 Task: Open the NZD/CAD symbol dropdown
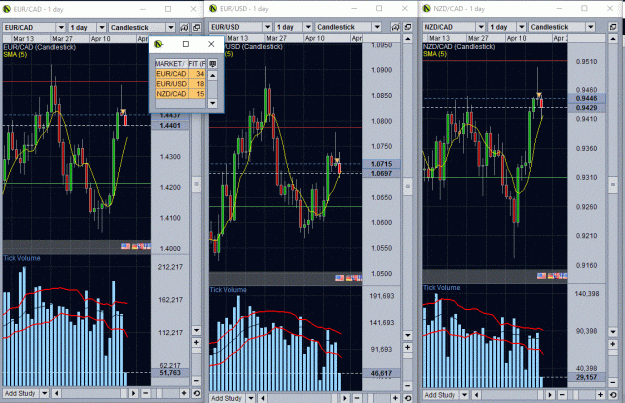pyautogui.click(x=481, y=27)
